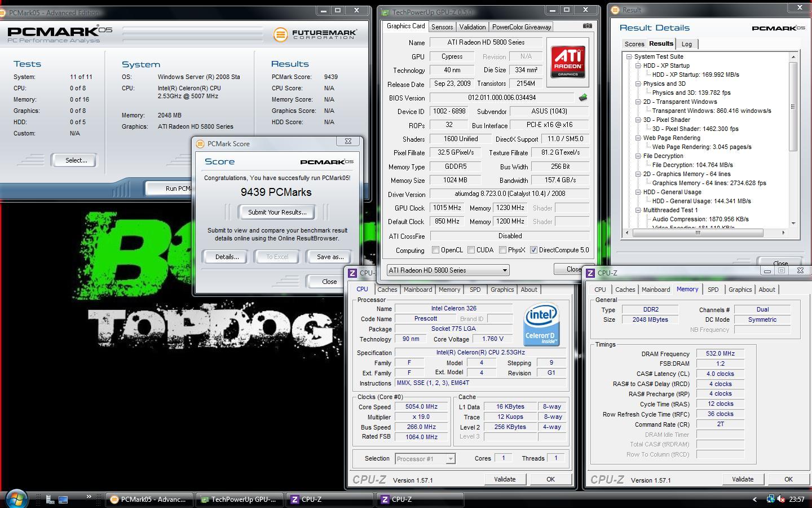
Task: Click the Intel Celeron D logo in CPU-Z
Action: pos(541,323)
